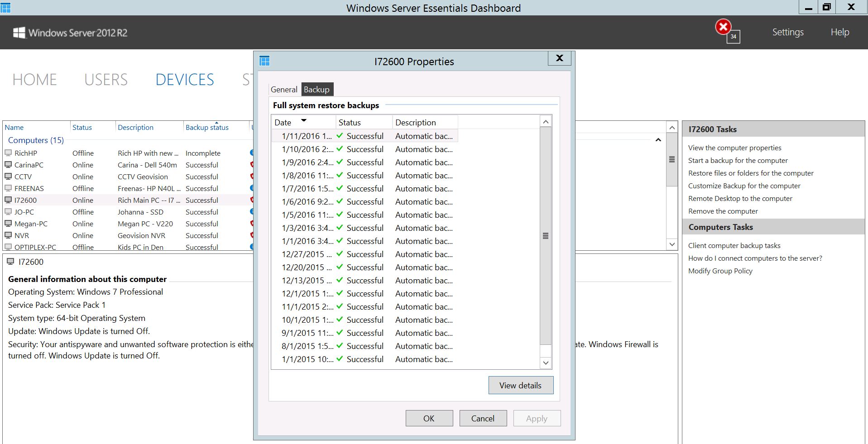
Task: Select the Backup tab
Action: [317, 90]
